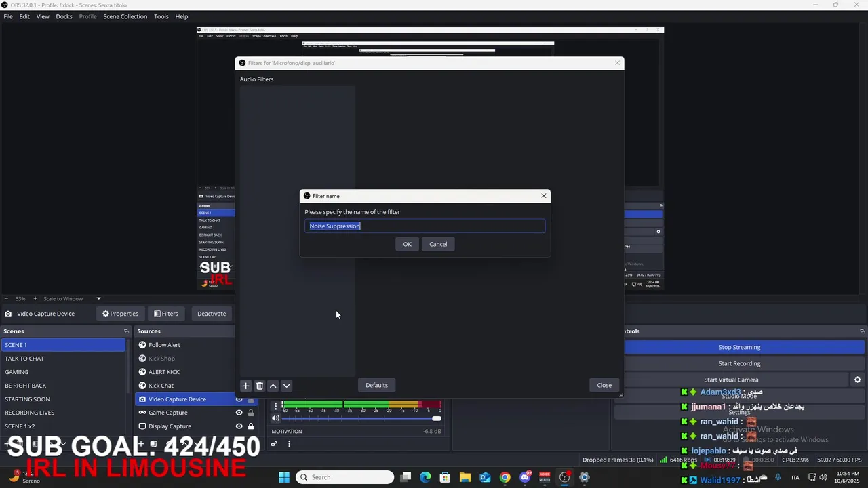This screenshot has width=868, height=488.
Task: Launch Microsoft Edge from taskbar
Action: click(x=425, y=477)
